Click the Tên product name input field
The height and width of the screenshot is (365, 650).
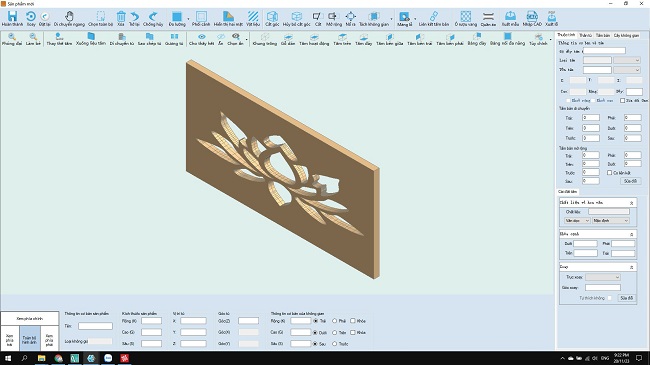pyautogui.click(x=95, y=326)
